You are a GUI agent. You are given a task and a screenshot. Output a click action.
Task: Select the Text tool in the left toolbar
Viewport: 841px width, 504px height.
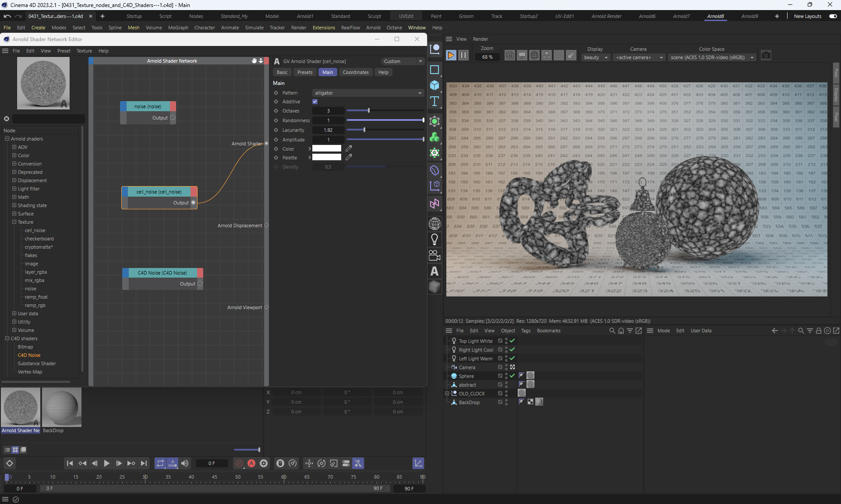pyautogui.click(x=434, y=102)
